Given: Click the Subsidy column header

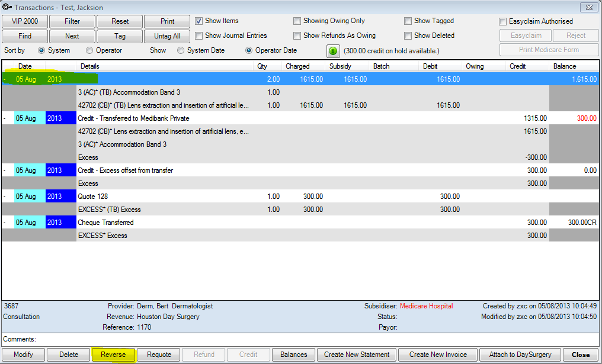Looking at the screenshot, I should 347,66.
